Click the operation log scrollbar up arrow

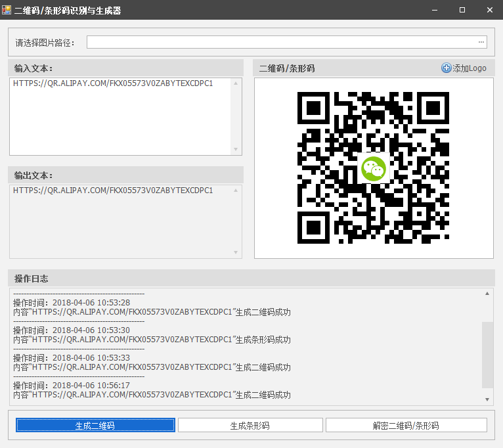487,294
